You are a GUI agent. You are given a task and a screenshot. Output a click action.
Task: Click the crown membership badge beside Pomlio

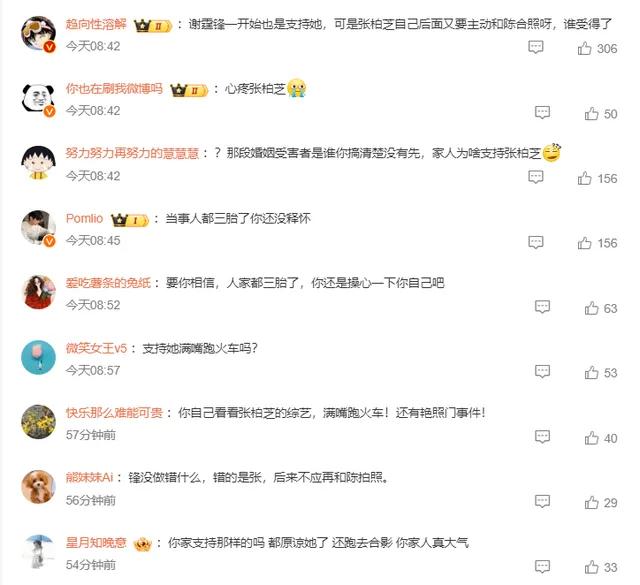129,220
